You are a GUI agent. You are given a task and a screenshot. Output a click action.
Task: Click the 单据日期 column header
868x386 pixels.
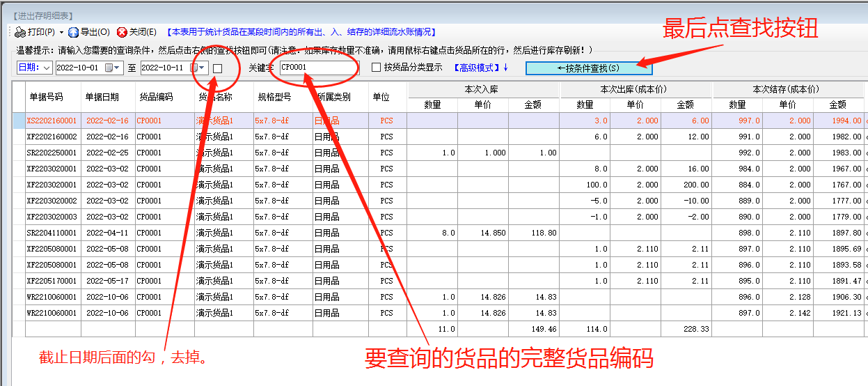[102, 97]
